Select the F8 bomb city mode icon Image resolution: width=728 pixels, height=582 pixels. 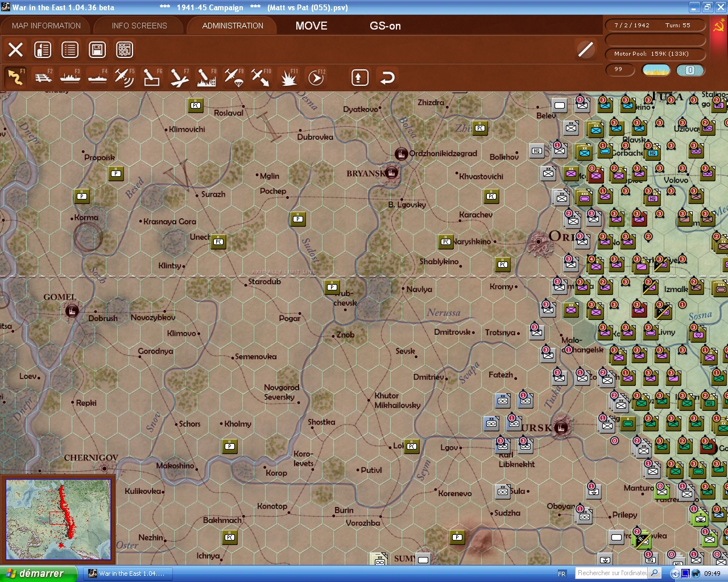(x=206, y=77)
